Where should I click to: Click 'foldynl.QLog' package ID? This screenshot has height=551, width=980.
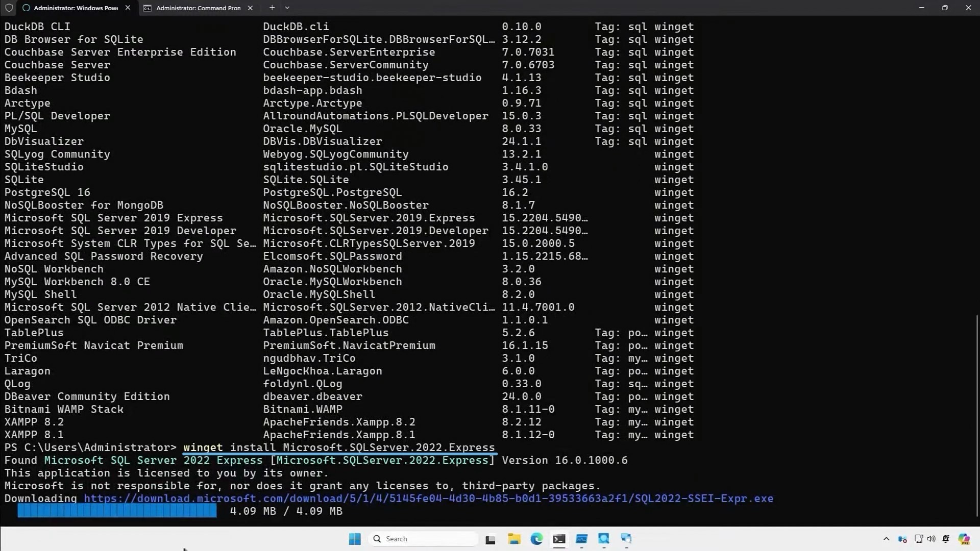(303, 384)
